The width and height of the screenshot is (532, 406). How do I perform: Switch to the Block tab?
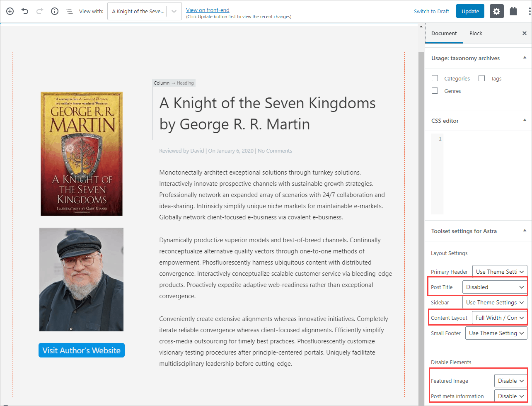coord(476,33)
